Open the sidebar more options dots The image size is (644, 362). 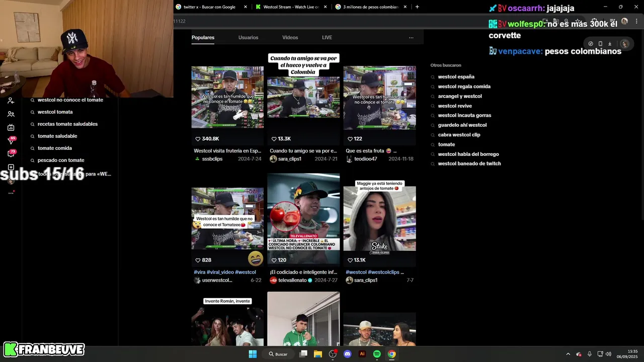(11, 193)
